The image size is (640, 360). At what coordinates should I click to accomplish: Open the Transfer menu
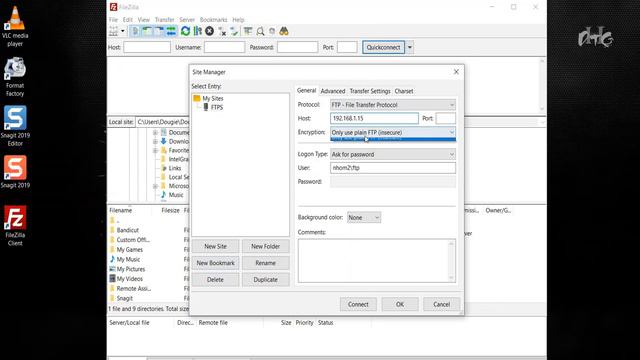164,20
